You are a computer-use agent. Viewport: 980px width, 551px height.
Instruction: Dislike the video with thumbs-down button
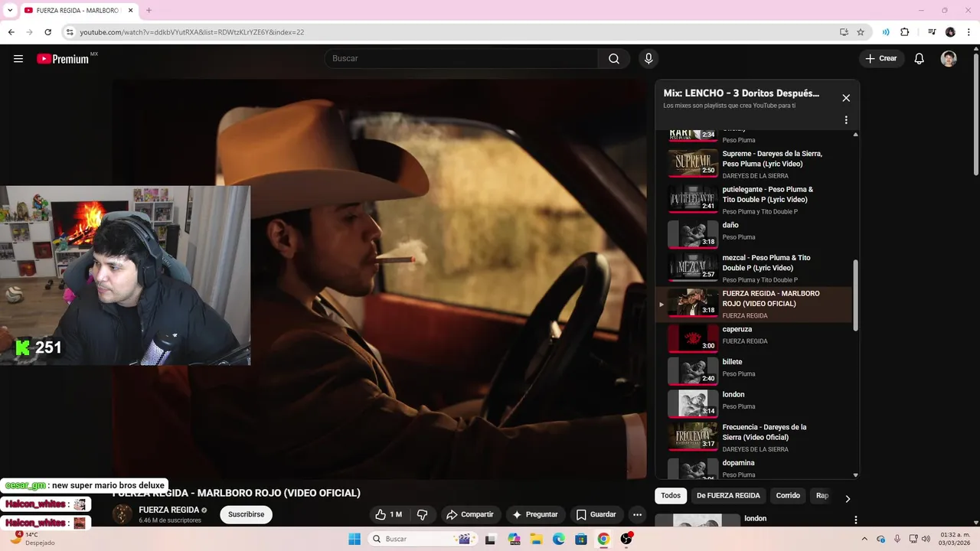[422, 514]
